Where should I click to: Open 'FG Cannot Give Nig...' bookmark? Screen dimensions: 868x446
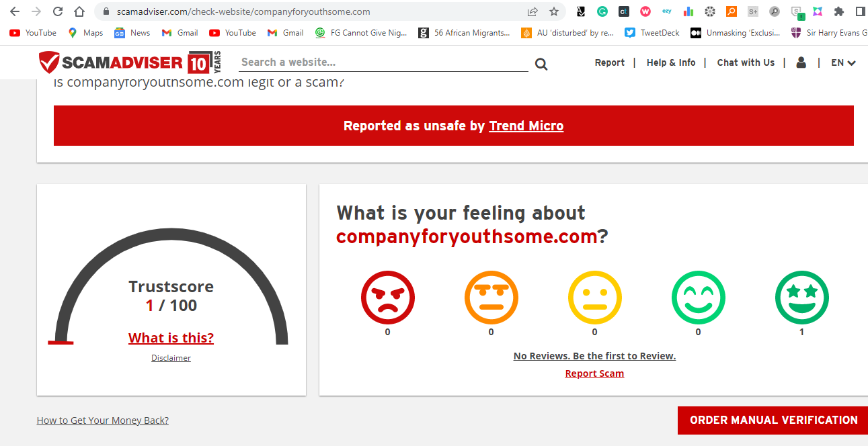click(360, 32)
